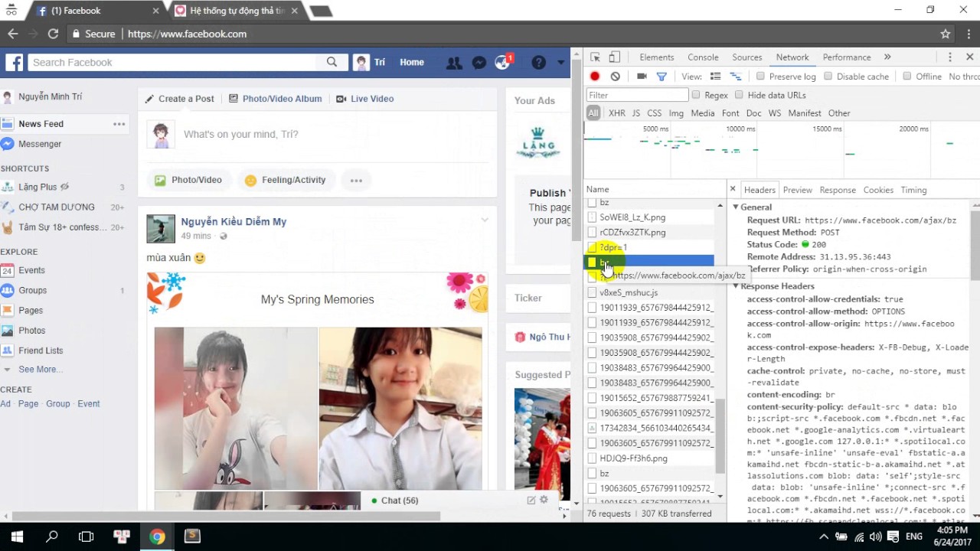
Task: Open Task View on the taskbar
Action: coord(87,536)
